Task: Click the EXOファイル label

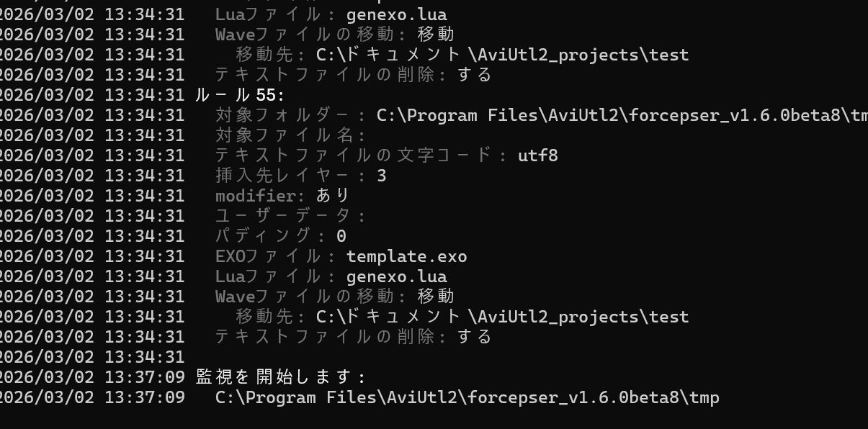Action: (x=276, y=256)
